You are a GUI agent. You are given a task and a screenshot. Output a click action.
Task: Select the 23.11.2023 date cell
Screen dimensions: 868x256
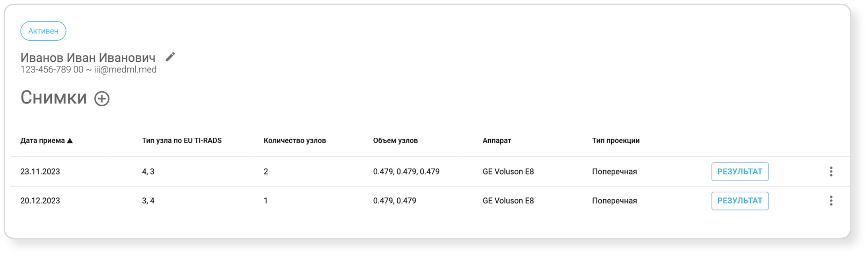(x=40, y=172)
